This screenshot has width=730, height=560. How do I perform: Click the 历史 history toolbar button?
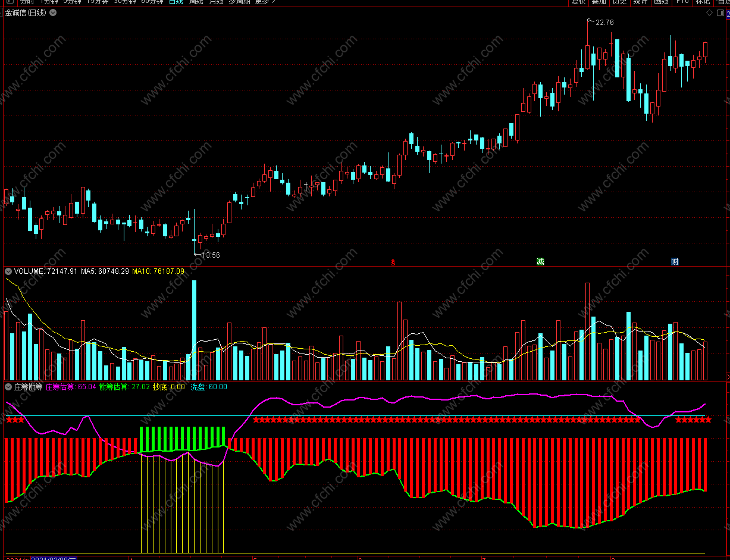click(619, 2)
